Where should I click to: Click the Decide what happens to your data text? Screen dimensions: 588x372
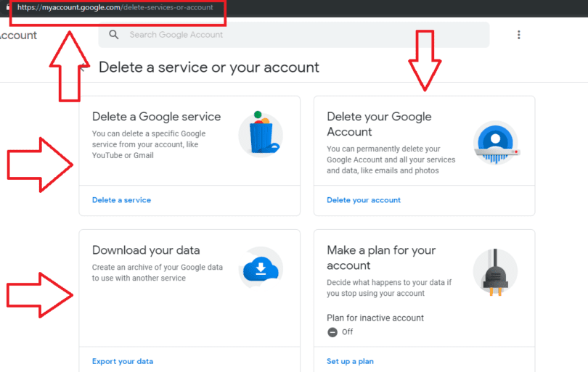tap(389, 288)
